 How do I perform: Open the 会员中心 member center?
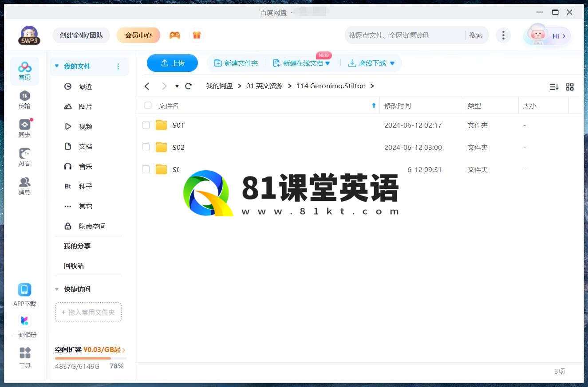tap(138, 35)
